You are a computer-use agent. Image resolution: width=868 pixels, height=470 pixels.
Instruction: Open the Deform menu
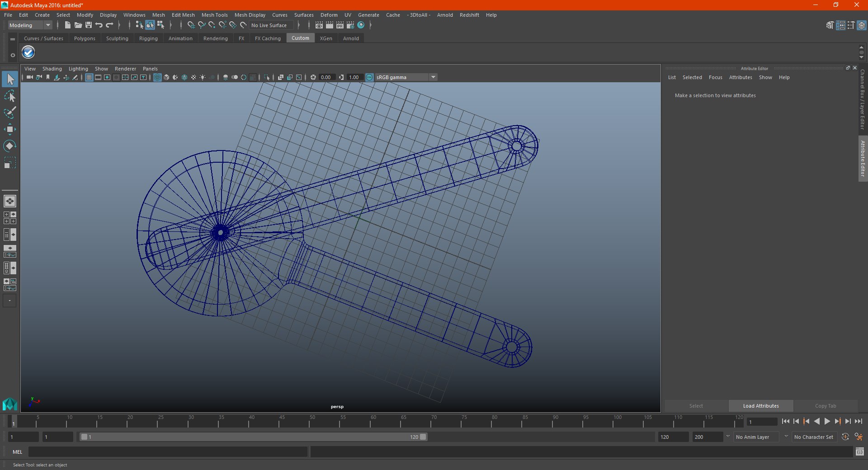pyautogui.click(x=329, y=15)
